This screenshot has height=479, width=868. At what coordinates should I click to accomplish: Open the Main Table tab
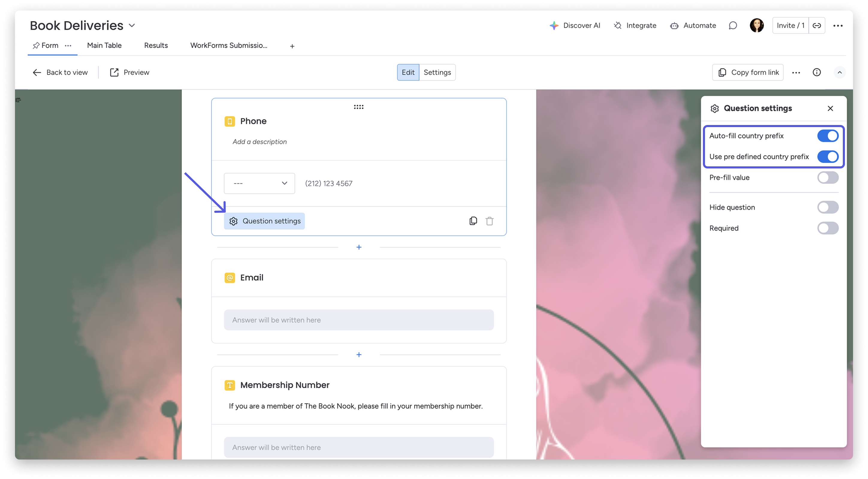point(104,46)
